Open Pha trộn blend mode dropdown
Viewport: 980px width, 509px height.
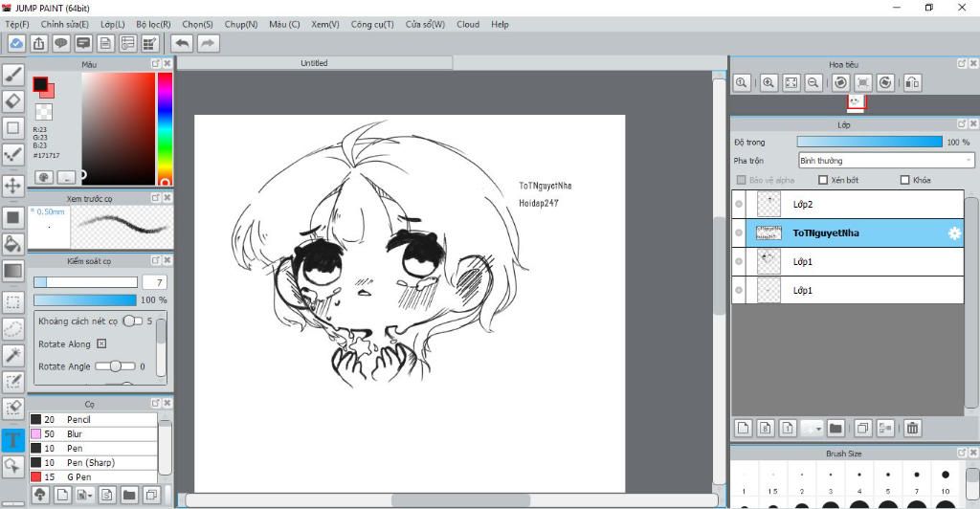tap(886, 161)
